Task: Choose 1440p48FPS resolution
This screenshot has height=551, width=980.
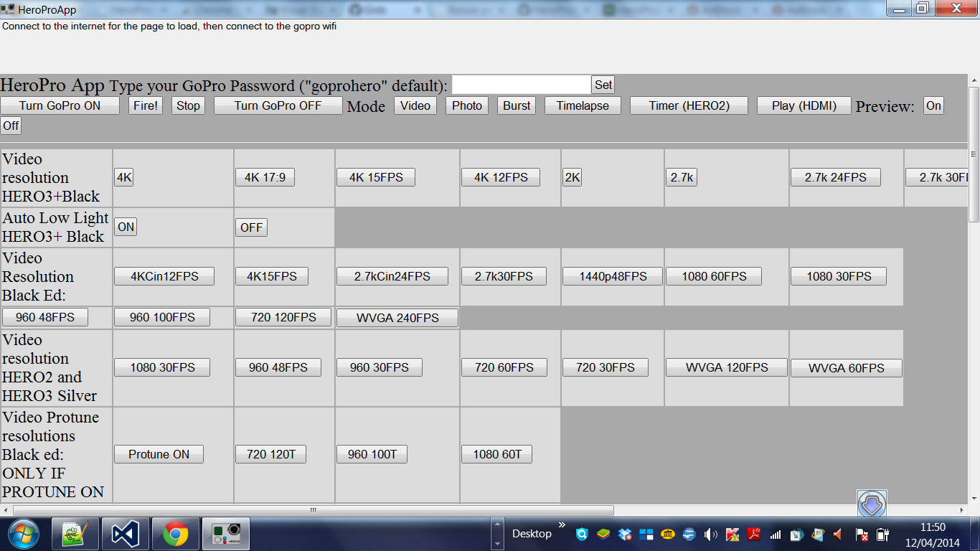Action: (613, 276)
